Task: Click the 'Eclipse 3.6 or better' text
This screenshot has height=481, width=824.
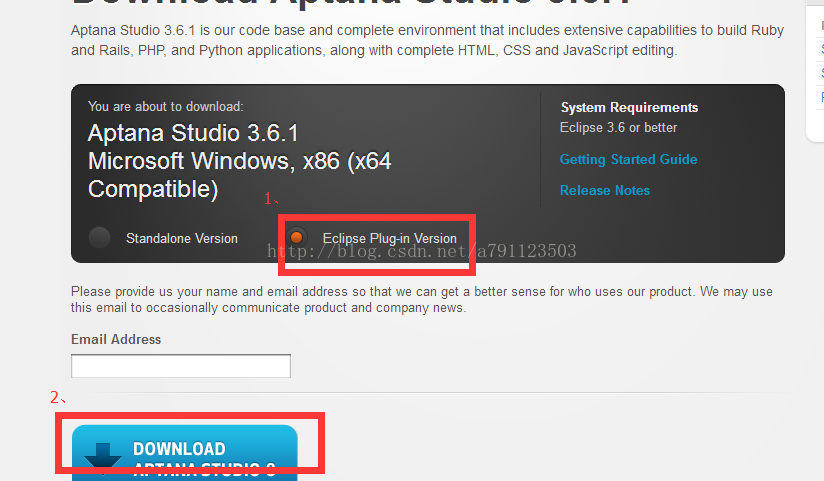Action: (619, 128)
